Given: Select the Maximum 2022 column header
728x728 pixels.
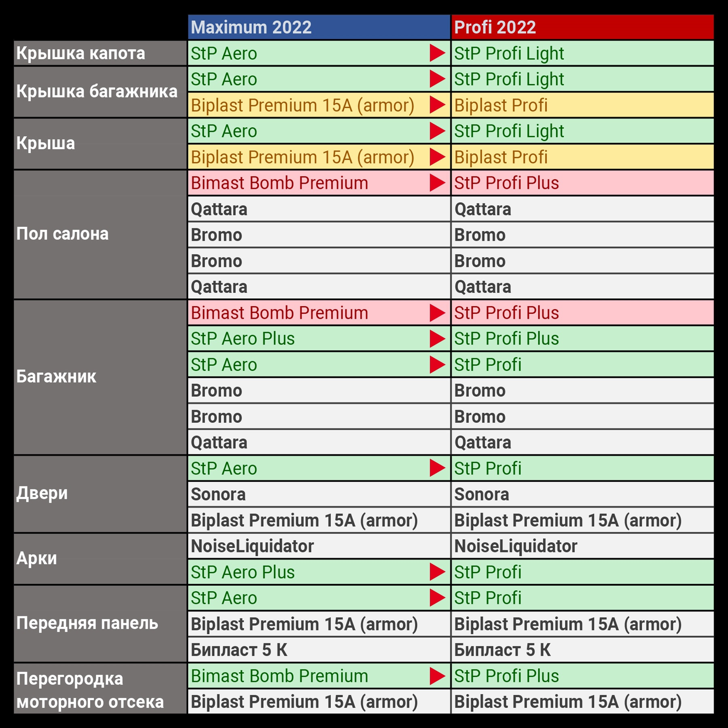Looking at the screenshot, I should (319, 27).
